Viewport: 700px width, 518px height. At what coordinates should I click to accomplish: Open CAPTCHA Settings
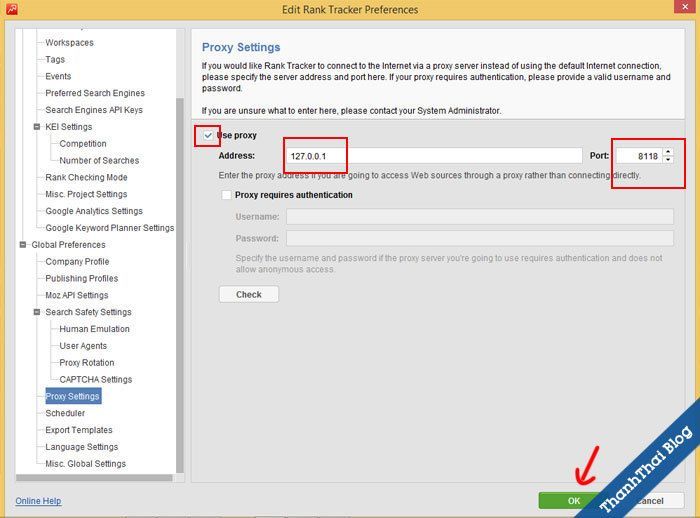tap(96, 379)
